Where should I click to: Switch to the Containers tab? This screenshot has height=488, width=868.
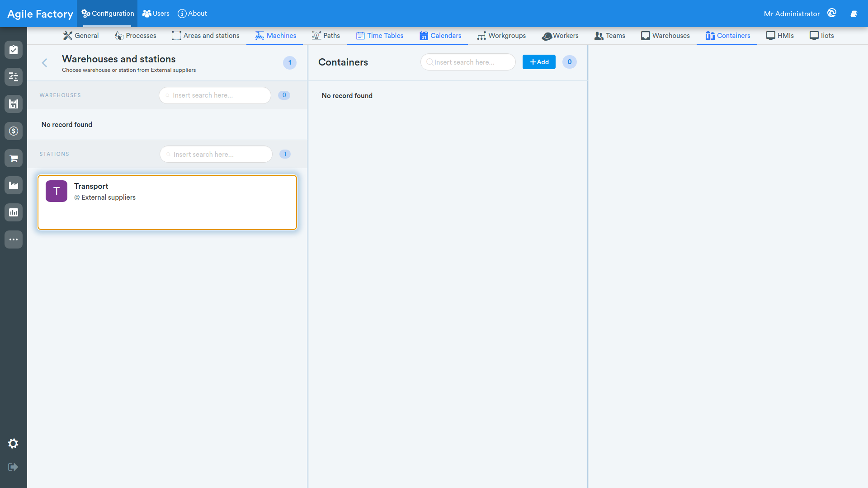[728, 36]
